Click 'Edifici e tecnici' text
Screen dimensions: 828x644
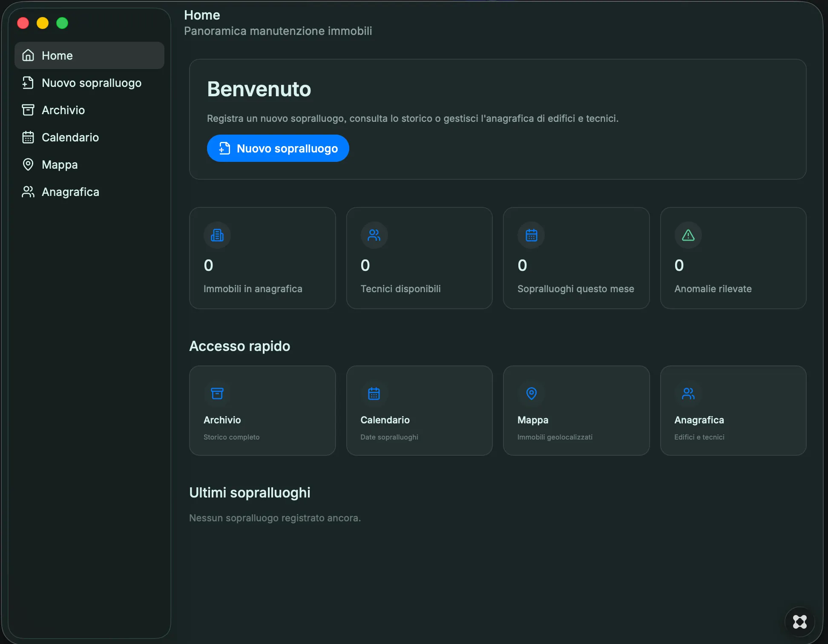tap(699, 437)
